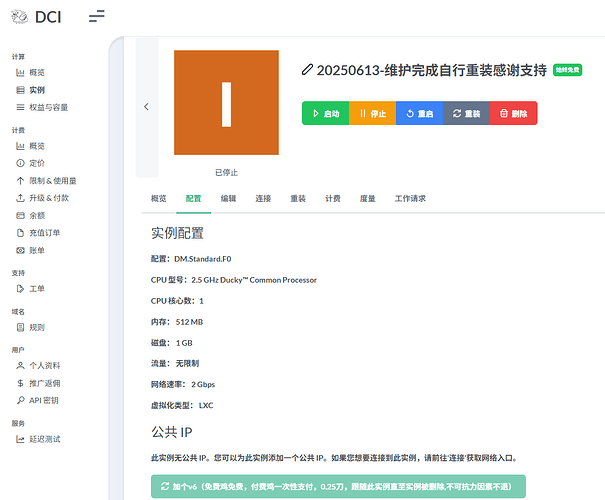Click the 重启 restart button
Screen dimensions: 605x500
tap(420, 113)
